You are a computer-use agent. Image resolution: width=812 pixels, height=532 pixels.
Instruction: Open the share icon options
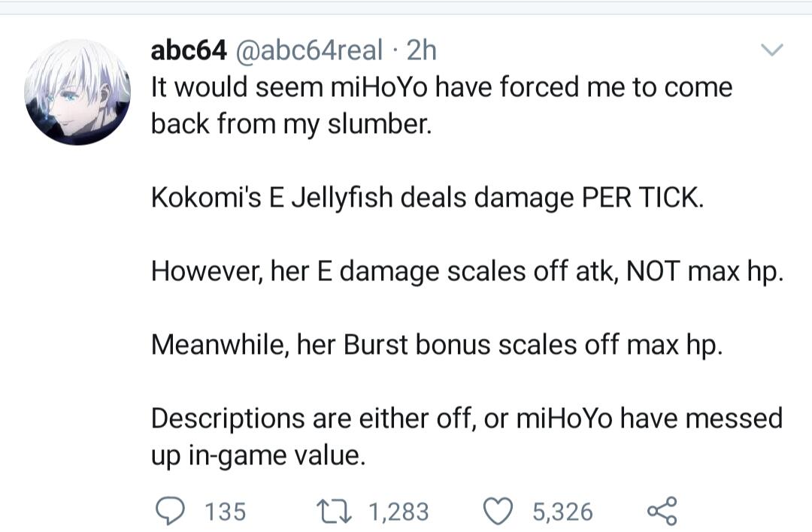[662, 511]
